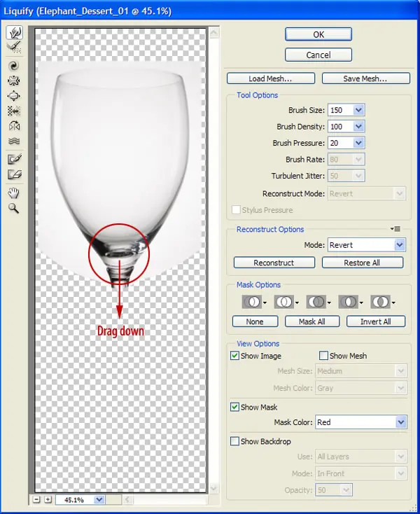Pick the Pucker tool
The width and height of the screenshot is (420, 514).
(14, 81)
